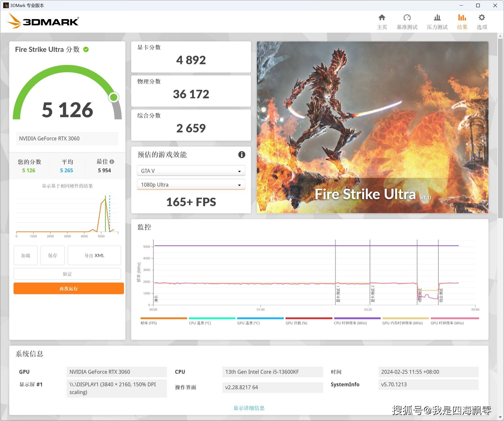Open the 主页 home icon
504x421 pixels.
coord(382,21)
